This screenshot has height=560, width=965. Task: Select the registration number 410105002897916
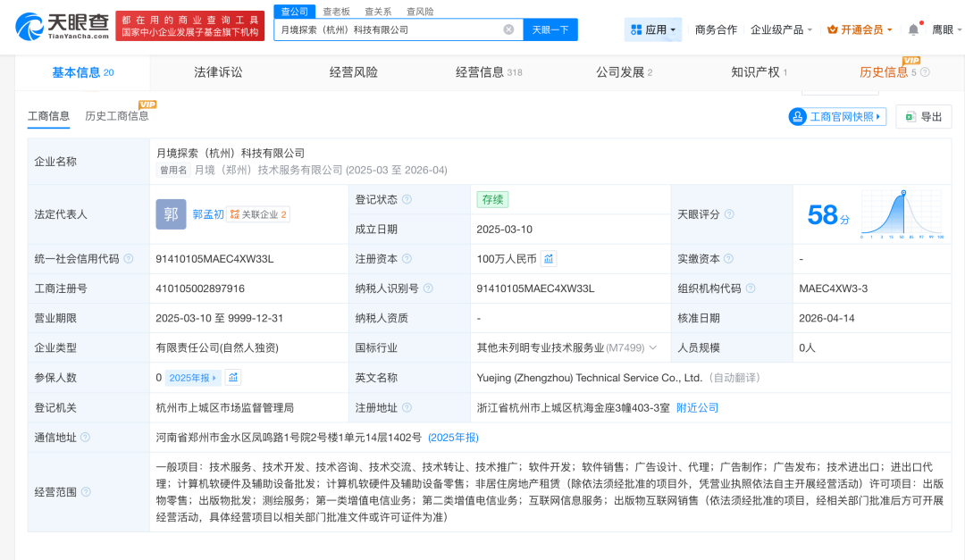click(200, 288)
